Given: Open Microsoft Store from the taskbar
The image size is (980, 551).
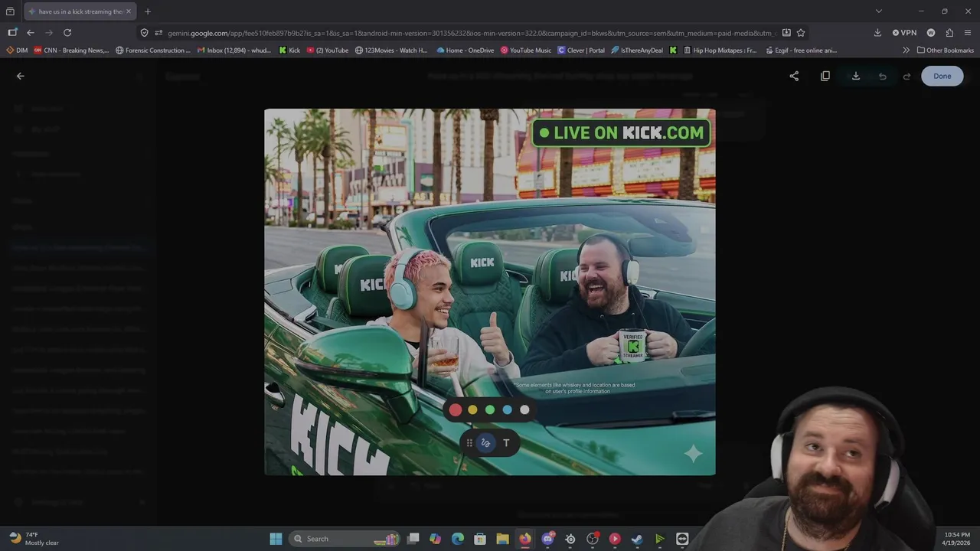Looking at the screenshot, I should point(480,539).
